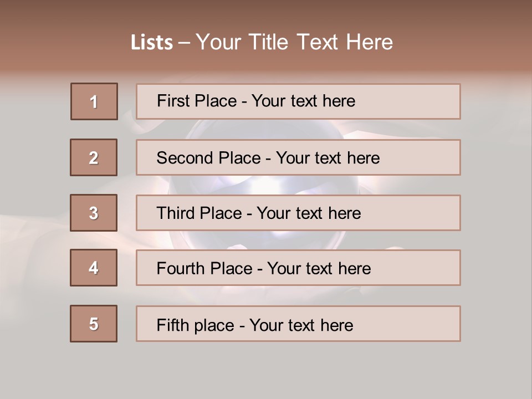This screenshot has width=532, height=399.
Task: Click the blank gray area below the list
Action: coord(266,371)
